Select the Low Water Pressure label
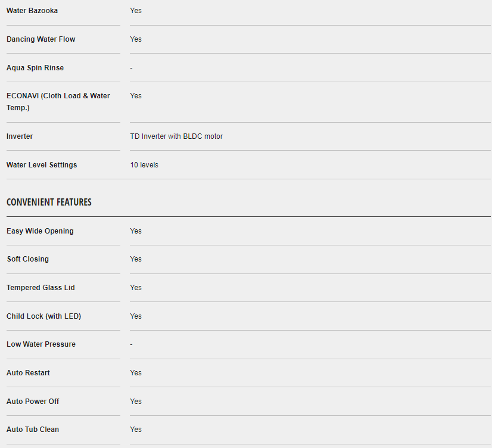 coord(41,344)
